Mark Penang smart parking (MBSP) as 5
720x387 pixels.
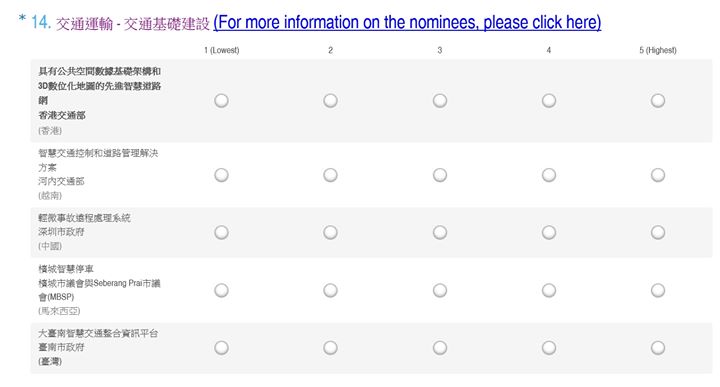(658, 290)
